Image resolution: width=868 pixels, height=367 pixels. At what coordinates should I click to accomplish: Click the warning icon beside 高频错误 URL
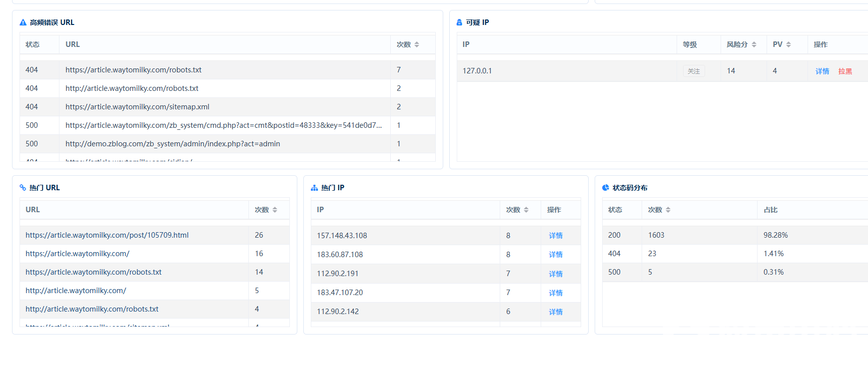[23, 22]
